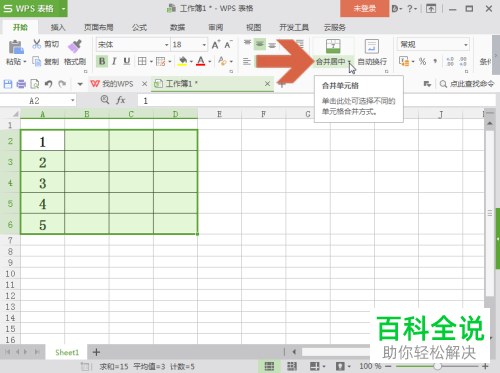This screenshot has height=373, width=500.
Task: Click the 未登录 login button
Action: pyautogui.click(x=364, y=8)
